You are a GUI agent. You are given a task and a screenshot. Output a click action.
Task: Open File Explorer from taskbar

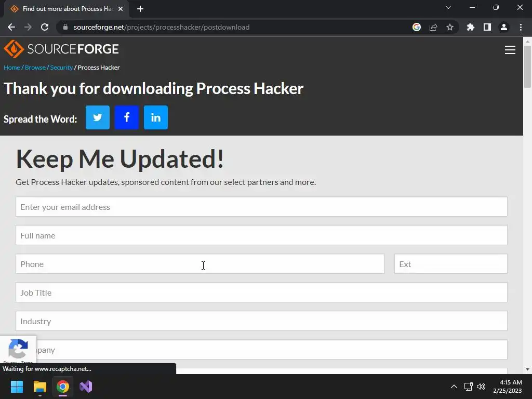coord(39,387)
